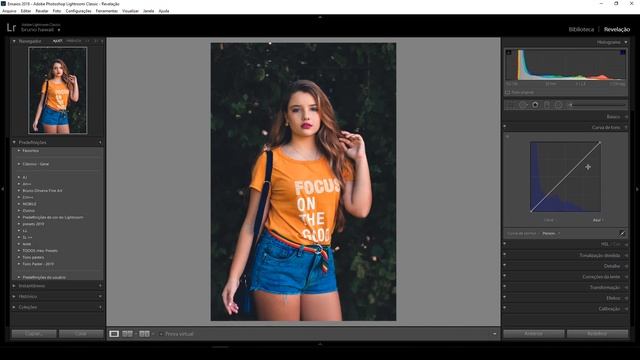Viewport: 640px width, 360px height.
Task: Show the filmstrip panel arrow
Action: click(320, 344)
